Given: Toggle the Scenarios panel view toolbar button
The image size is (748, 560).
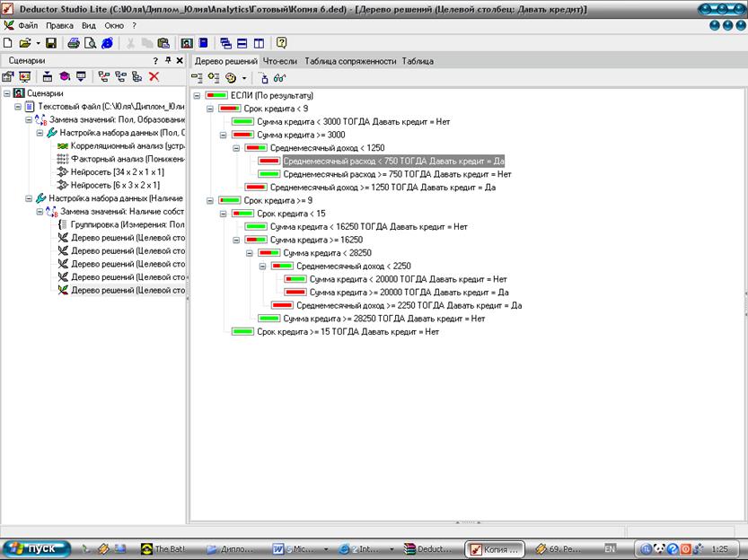Looking at the screenshot, I should [186, 43].
